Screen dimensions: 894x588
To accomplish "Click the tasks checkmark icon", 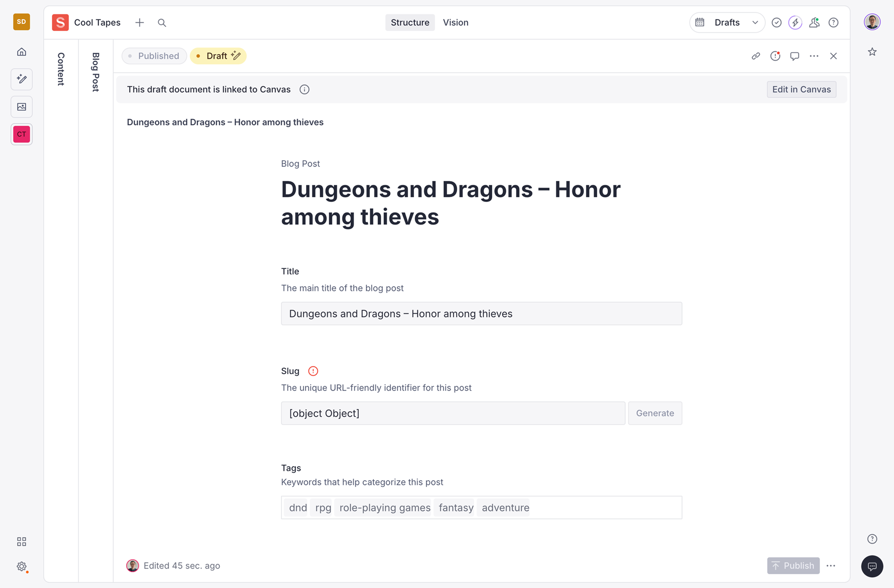I will (x=776, y=23).
